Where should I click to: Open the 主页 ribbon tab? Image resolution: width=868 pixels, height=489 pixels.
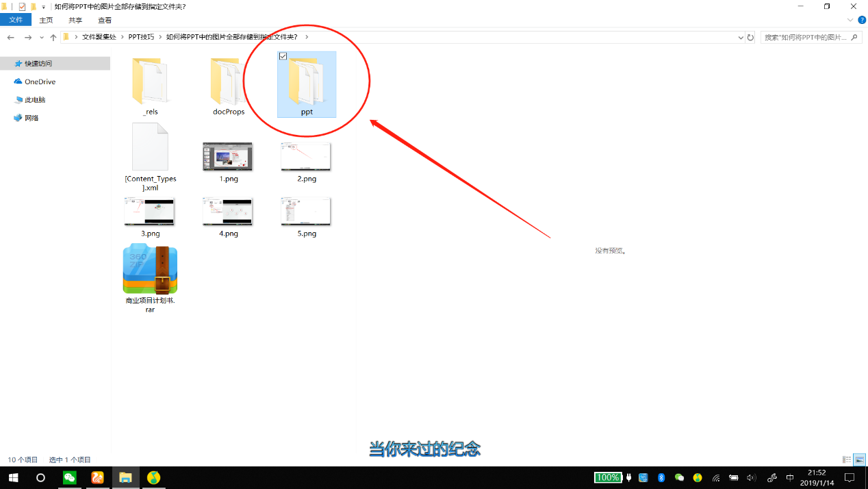click(46, 20)
